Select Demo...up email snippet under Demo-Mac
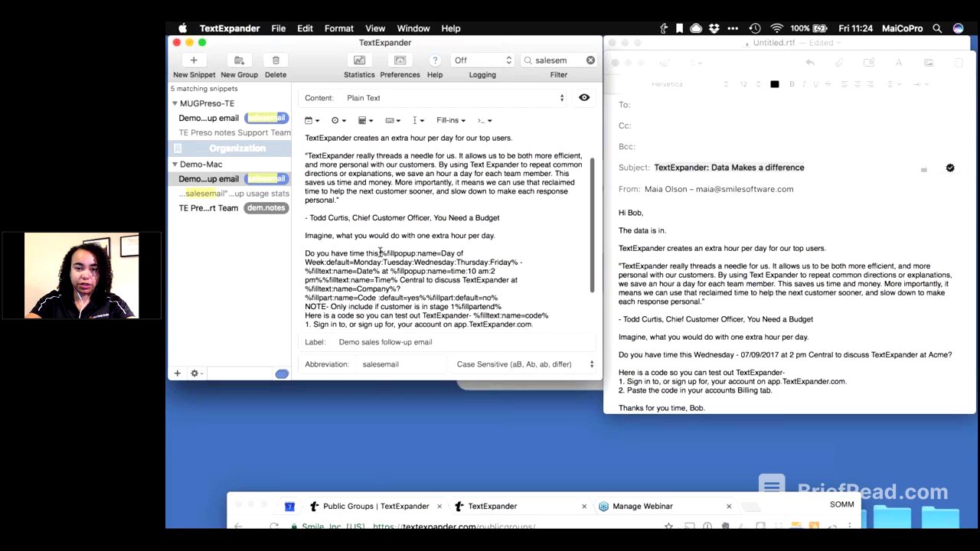Viewport: 980px width, 551px height. pos(230,179)
